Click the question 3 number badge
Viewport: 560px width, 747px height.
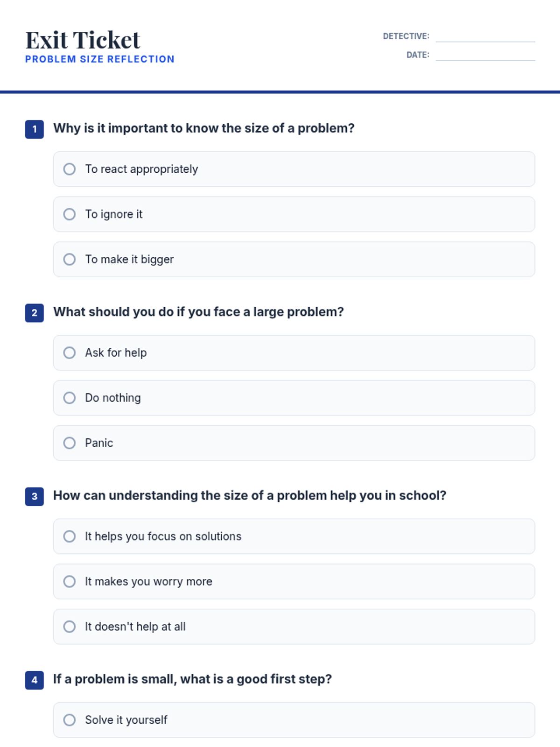click(x=35, y=496)
